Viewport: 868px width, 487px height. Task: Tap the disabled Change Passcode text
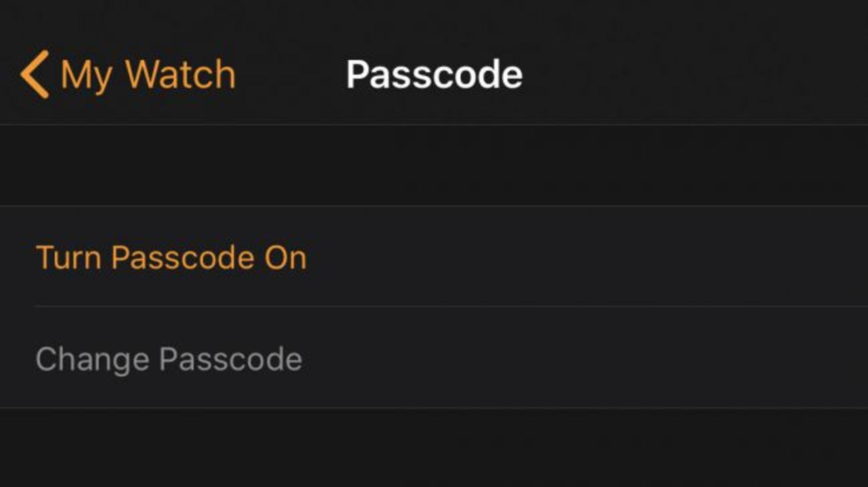[169, 360]
